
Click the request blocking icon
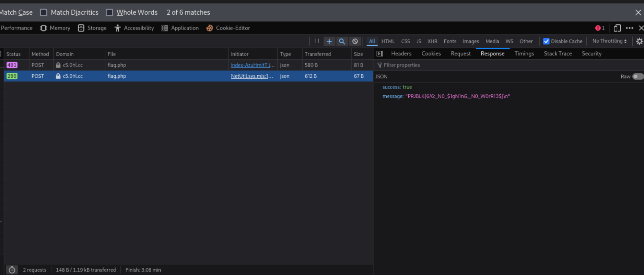tap(355, 41)
